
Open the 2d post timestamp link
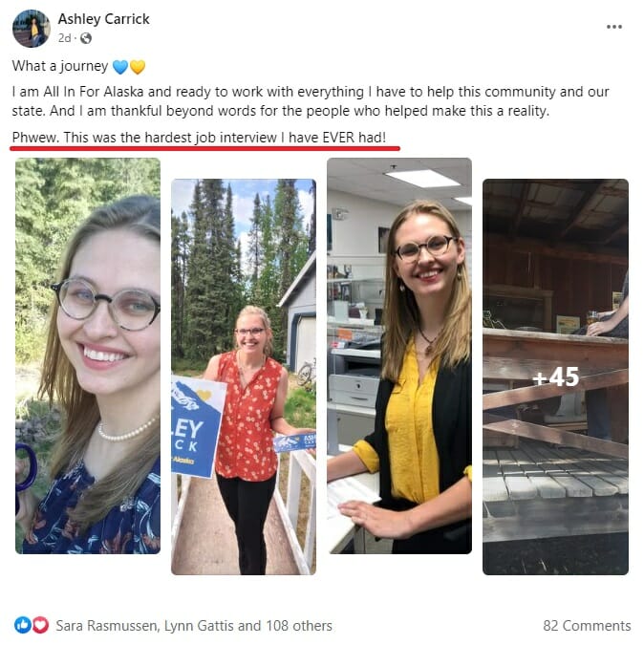[65, 38]
